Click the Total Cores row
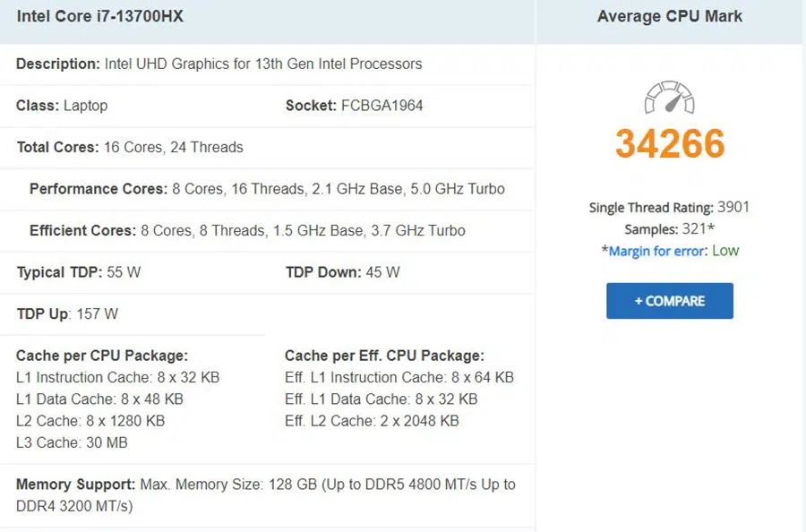The image size is (806, 532). [x=130, y=147]
